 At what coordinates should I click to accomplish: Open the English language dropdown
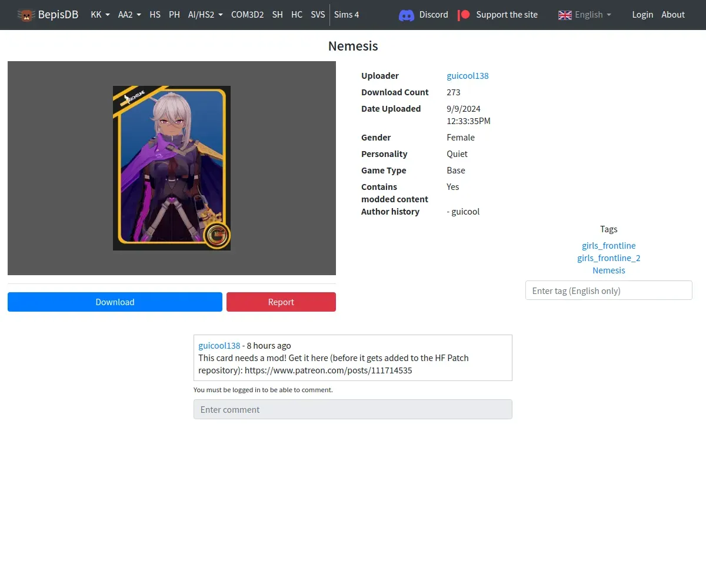(x=592, y=15)
